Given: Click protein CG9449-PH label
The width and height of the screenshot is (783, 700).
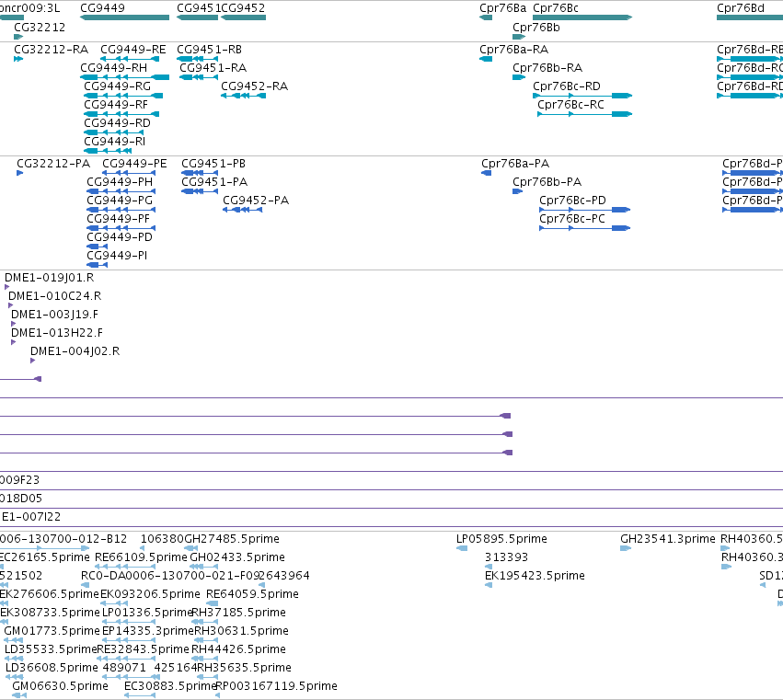Looking at the screenshot, I should tap(120, 182).
